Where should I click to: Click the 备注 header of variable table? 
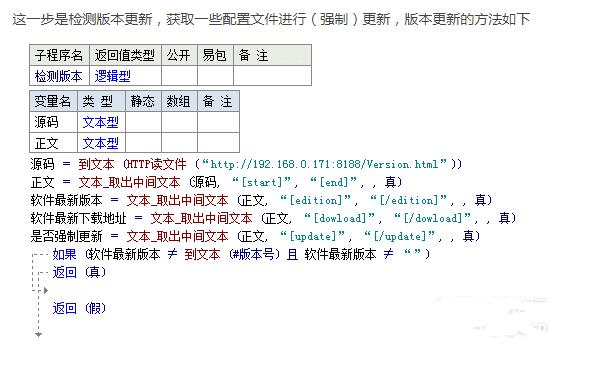pyautogui.click(x=218, y=101)
